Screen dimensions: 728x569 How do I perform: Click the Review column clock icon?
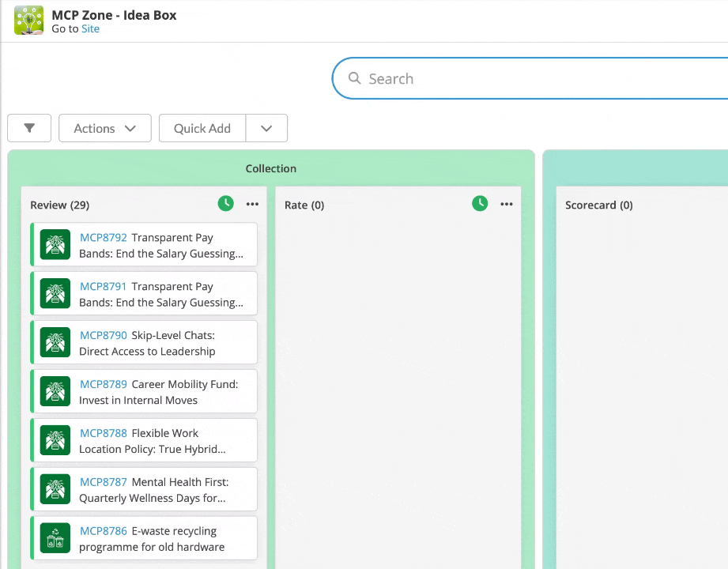225,203
